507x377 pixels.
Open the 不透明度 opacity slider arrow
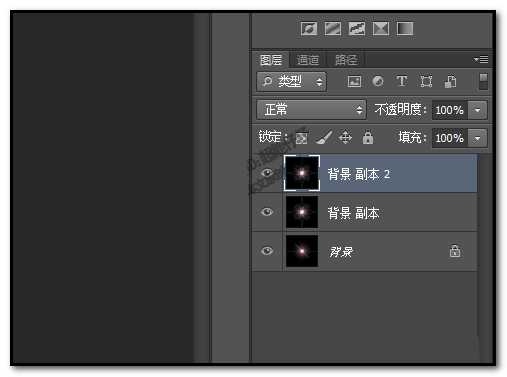[478, 110]
